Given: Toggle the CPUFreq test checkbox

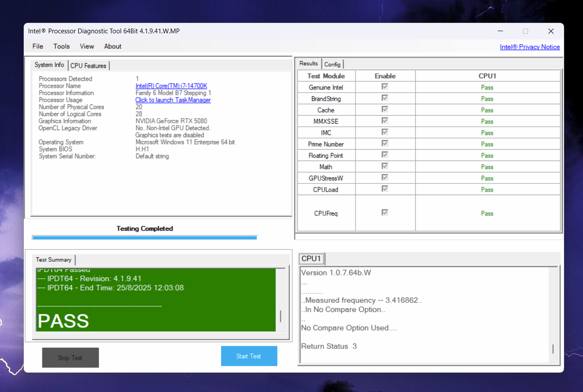Looking at the screenshot, I should pyautogui.click(x=385, y=212).
